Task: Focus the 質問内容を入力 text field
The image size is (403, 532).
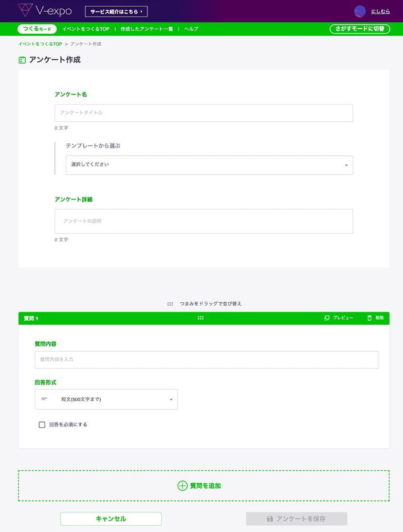Action: [x=206, y=360]
